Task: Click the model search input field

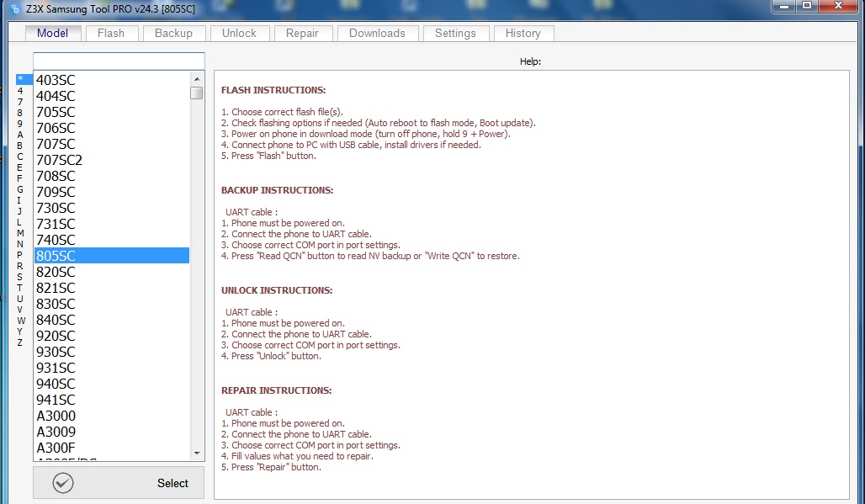Action: point(119,61)
